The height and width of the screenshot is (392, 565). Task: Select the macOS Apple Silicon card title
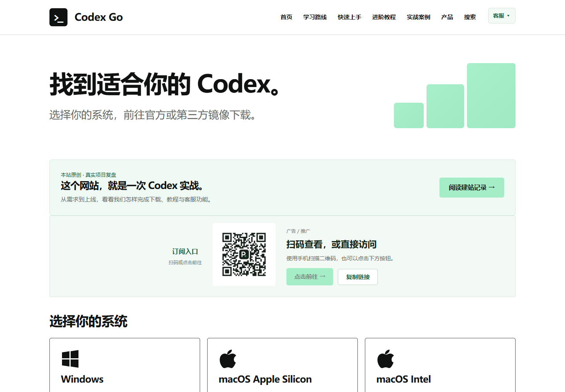pyautogui.click(x=265, y=379)
